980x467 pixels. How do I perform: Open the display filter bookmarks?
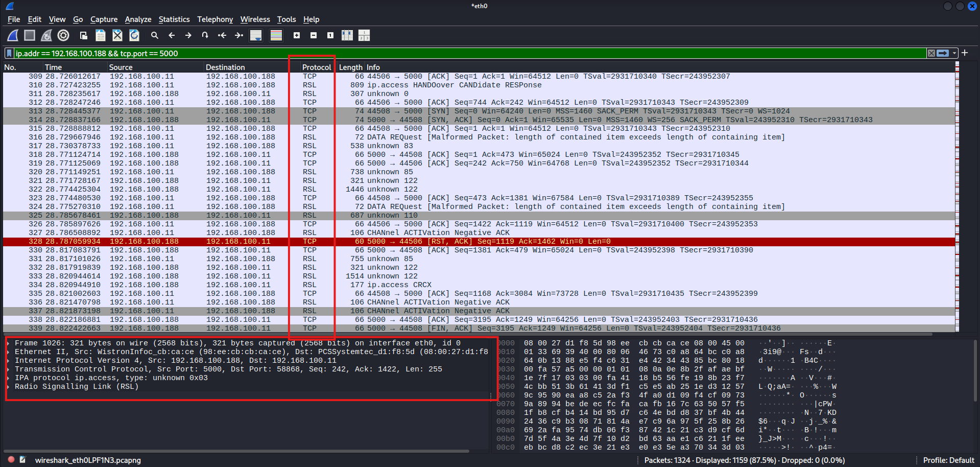(9, 53)
